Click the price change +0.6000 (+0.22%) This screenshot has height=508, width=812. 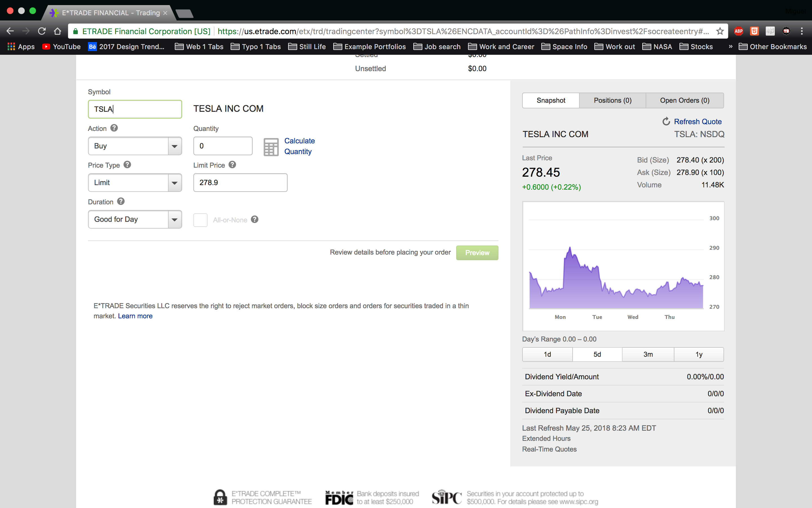[551, 187]
